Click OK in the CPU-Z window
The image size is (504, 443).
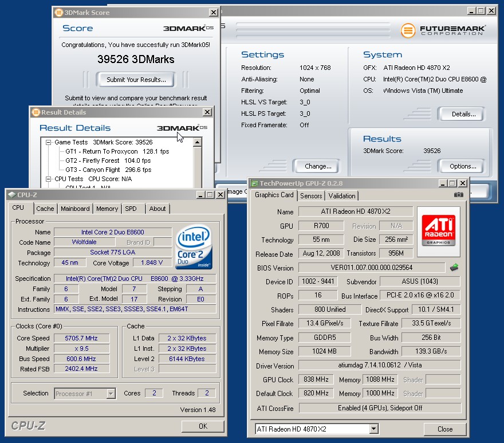point(203,426)
